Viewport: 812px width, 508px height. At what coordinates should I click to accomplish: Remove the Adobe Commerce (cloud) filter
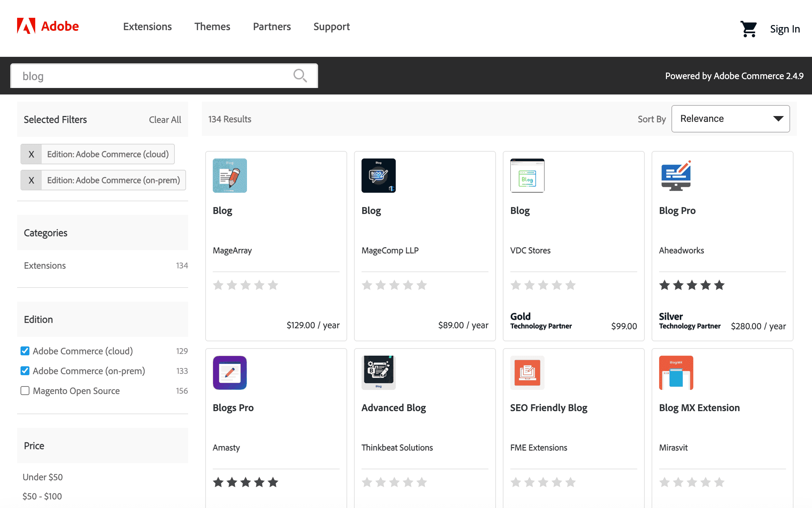click(x=31, y=154)
